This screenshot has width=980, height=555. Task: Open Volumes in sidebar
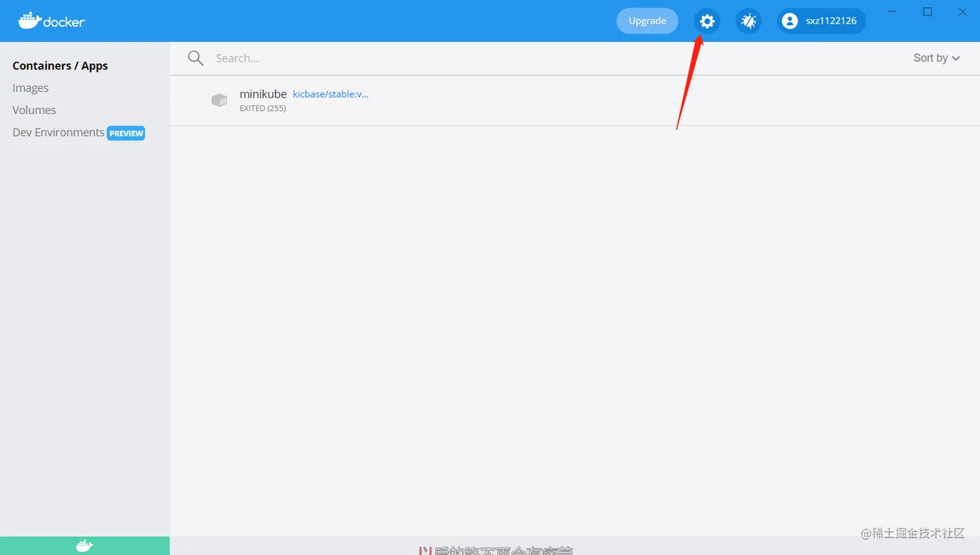tap(34, 110)
